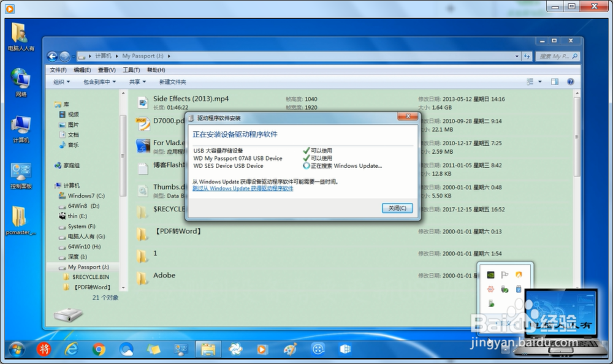Select 视频 library in navigation pane
This screenshot has height=364, width=613.
pyautogui.click(x=69, y=114)
